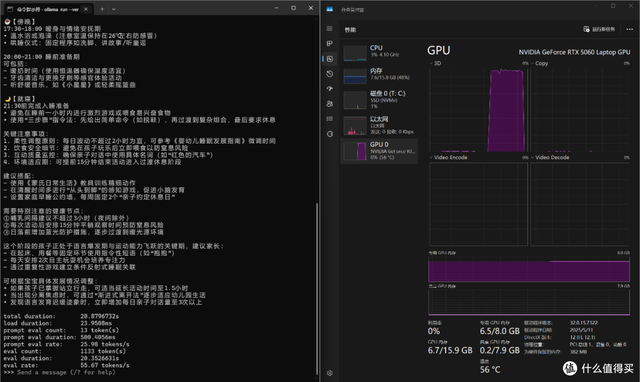Click the '性能' page header
640x382 pixels.
[350, 30]
